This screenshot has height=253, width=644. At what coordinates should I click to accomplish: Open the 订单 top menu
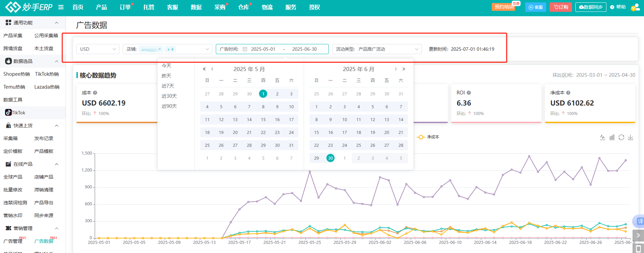tap(125, 7)
